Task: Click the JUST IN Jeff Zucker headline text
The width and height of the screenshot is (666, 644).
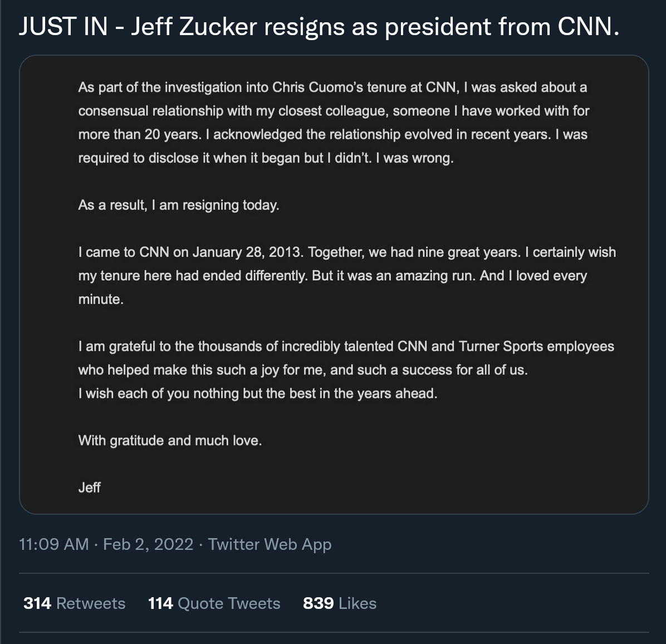Action: pos(319,27)
